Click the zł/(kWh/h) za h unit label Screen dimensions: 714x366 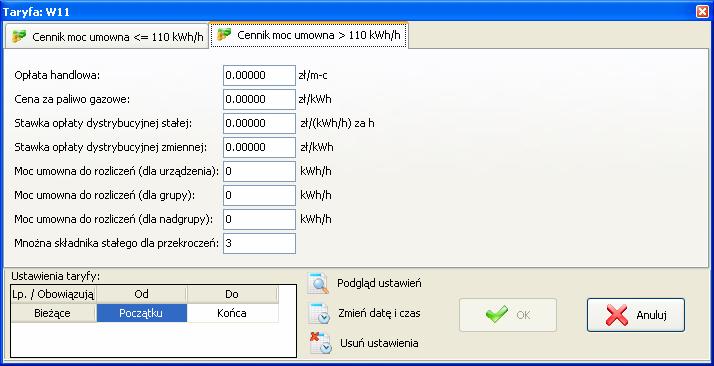pyautogui.click(x=337, y=123)
